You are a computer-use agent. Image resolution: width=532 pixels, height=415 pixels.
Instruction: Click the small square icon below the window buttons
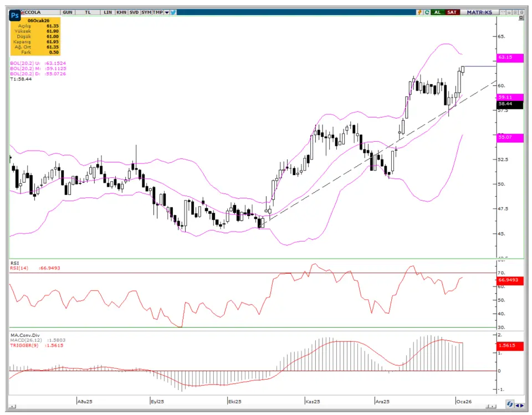pyautogui.click(x=520, y=18)
